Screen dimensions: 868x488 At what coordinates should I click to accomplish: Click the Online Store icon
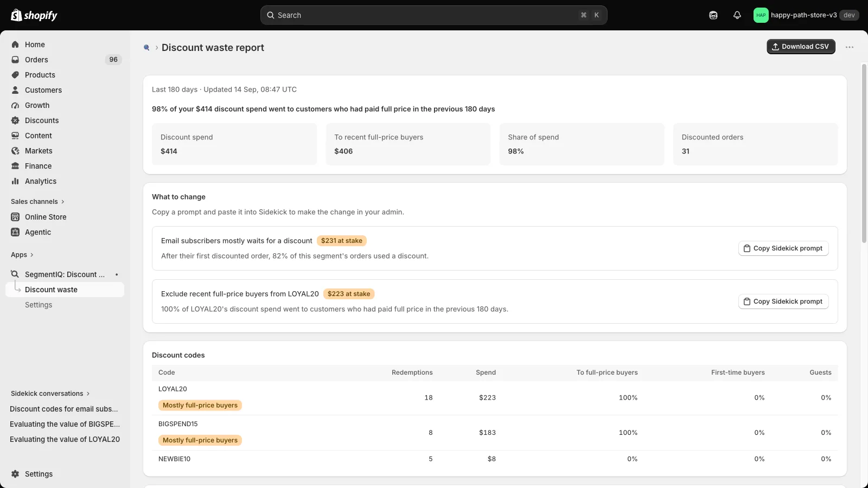coord(15,217)
